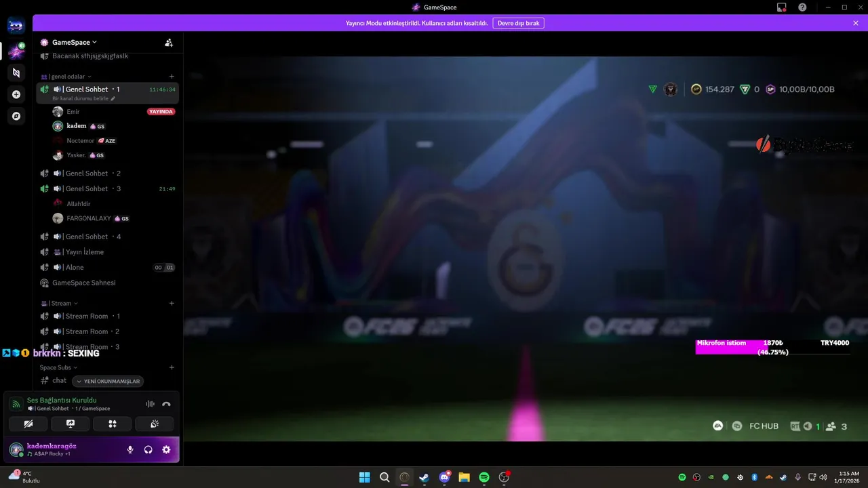Screen dimensions: 868x488
Task: Toggle camera on in voice panel
Action: tap(28, 424)
